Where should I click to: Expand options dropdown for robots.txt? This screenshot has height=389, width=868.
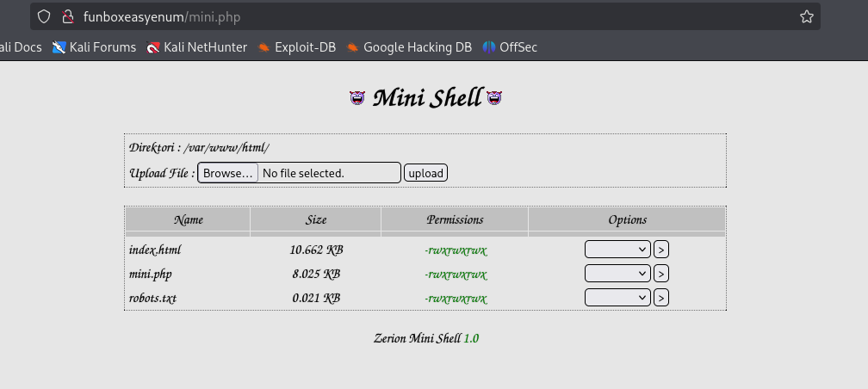point(617,298)
